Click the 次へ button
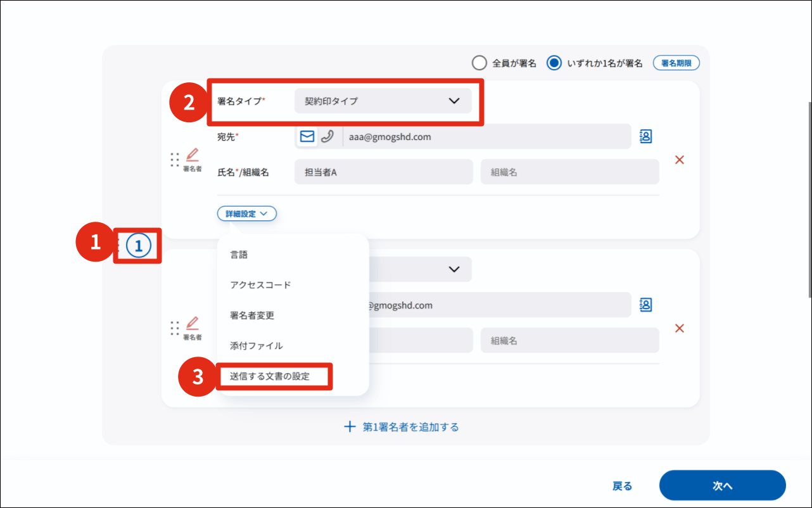This screenshot has height=508, width=812. 722,486
